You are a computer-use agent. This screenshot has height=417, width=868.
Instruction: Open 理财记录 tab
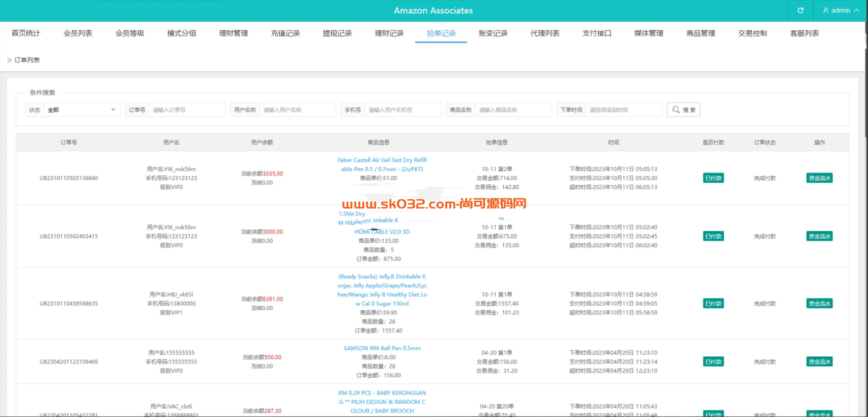pyautogui.click(x=389, y=33)
